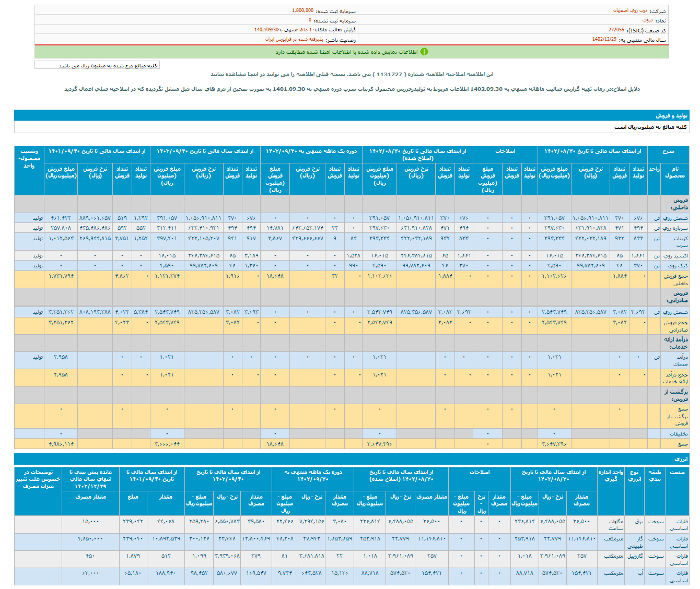Screen dimensions: 700x589
Task: Click the 'وضعیت محصول-واحد' column header
Action: [29, 158]
